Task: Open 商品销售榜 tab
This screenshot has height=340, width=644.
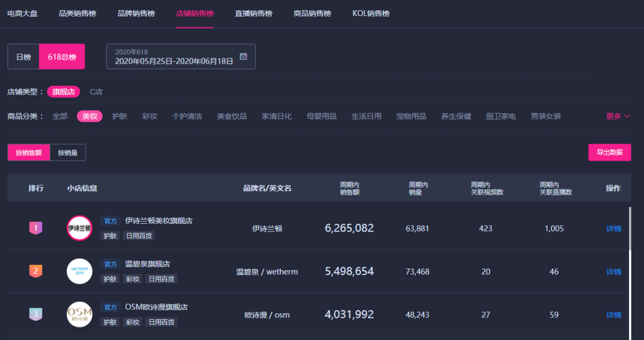Action: (x=312, y=14)
